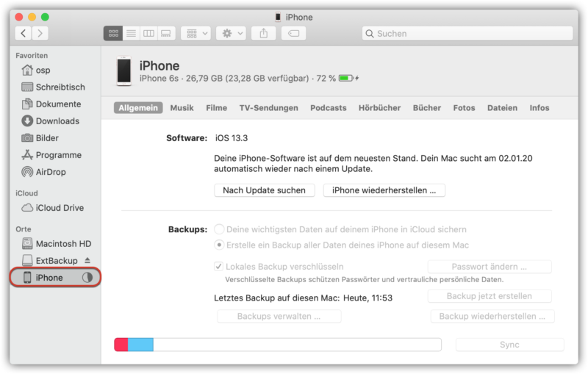The height and width of the screenshot is (374, 588).
Task: Click Passwort ändern button
Action: [490, 267]
